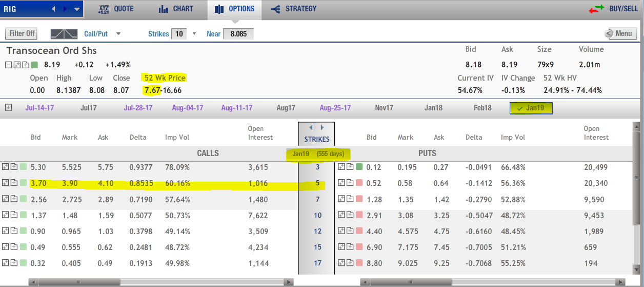Go to previous symbol with left arrow
This screenshot has height=287, width=644.
(x=54, y=9)
